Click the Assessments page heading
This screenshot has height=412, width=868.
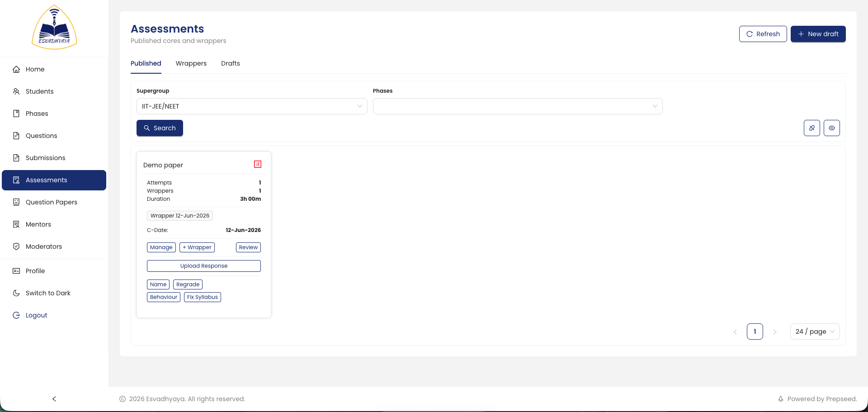[167, 29]
